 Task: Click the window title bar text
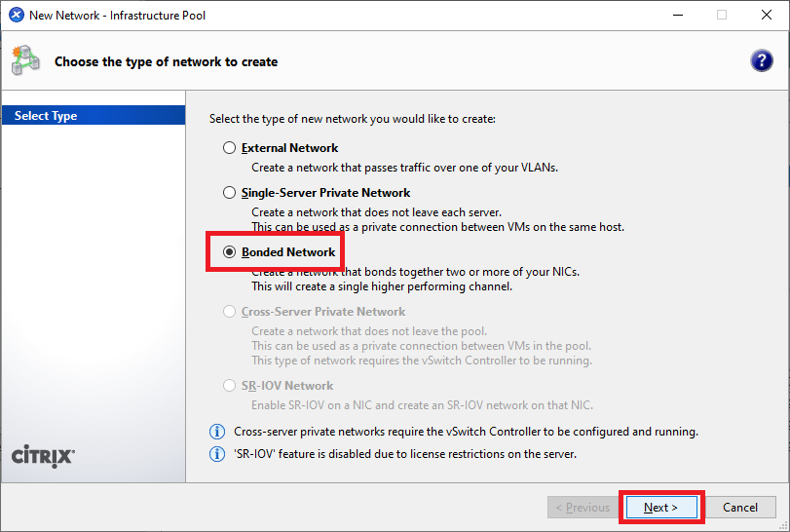[118, 16]
